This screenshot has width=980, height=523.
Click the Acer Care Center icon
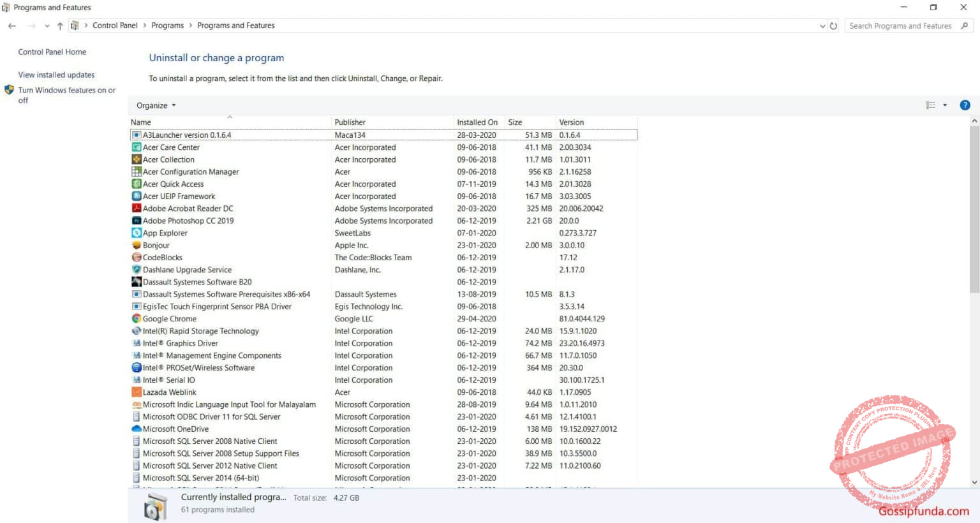point(136,147)
